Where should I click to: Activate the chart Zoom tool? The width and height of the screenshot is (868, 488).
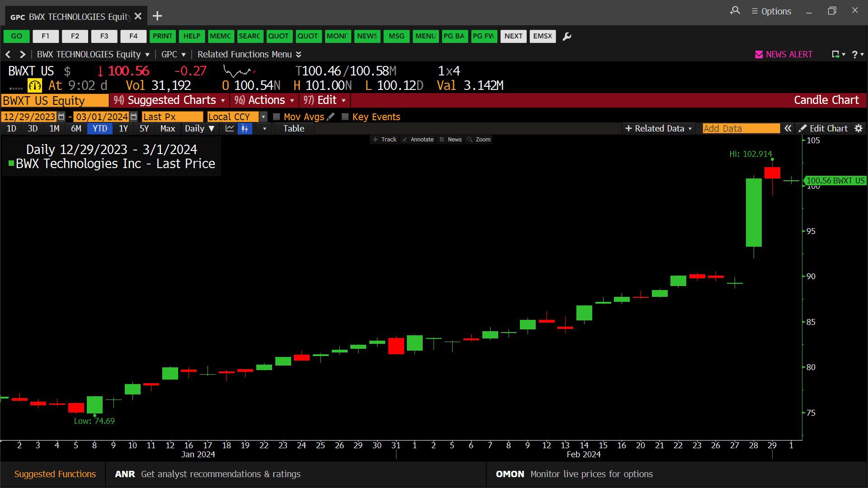[479, 140]
